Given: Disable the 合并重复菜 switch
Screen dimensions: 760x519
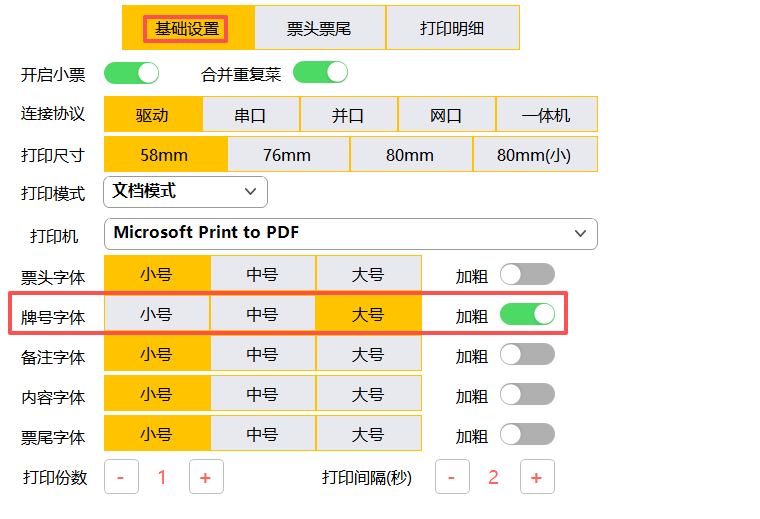Looking at the screenshot, I should (320, 73).
